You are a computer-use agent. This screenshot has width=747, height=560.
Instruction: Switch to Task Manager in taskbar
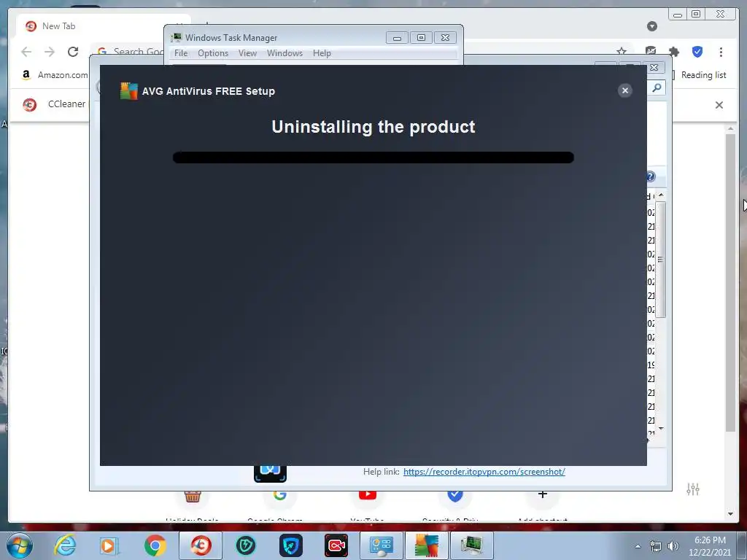(472, 545)
